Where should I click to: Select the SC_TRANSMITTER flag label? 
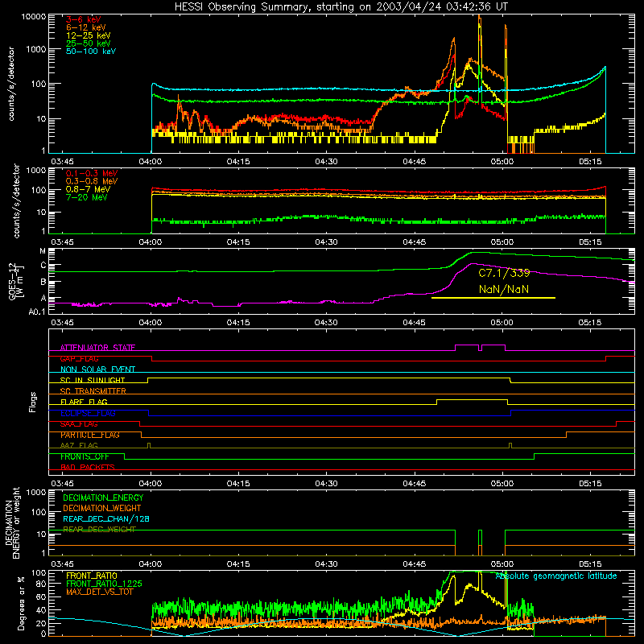tap(93, 391)
